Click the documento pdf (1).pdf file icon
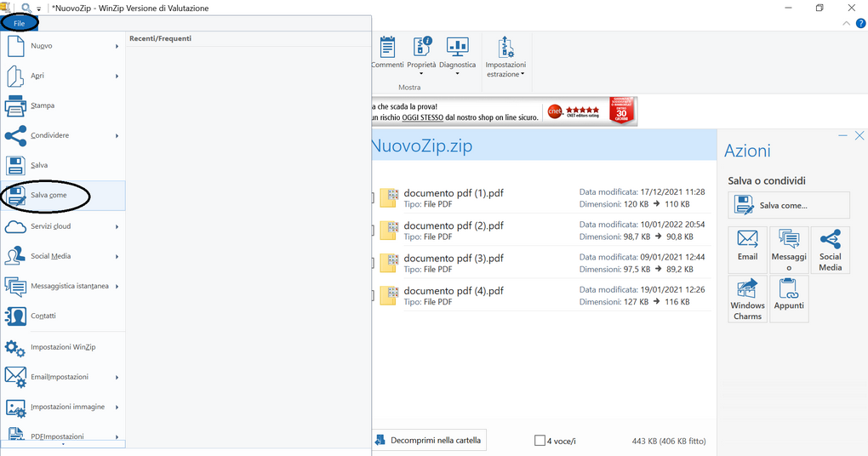This screenshot has width=868, height=456. coord(389,197)
